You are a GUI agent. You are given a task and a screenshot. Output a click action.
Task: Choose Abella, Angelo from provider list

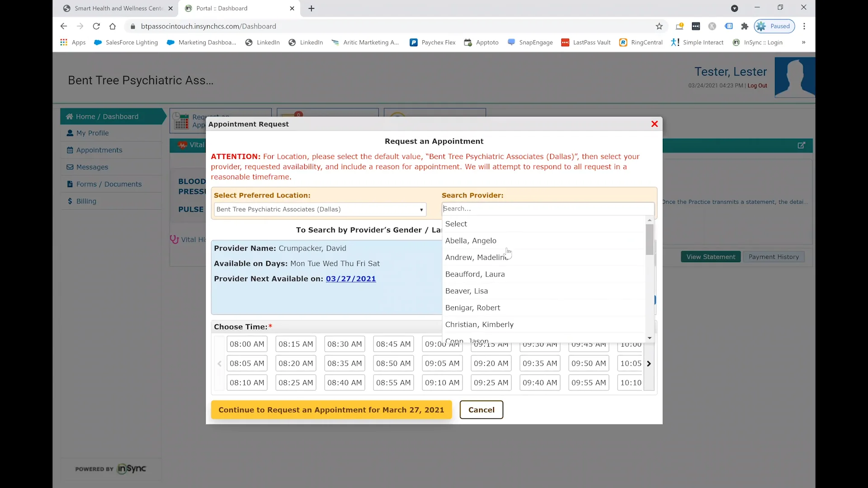coord(544,241)
